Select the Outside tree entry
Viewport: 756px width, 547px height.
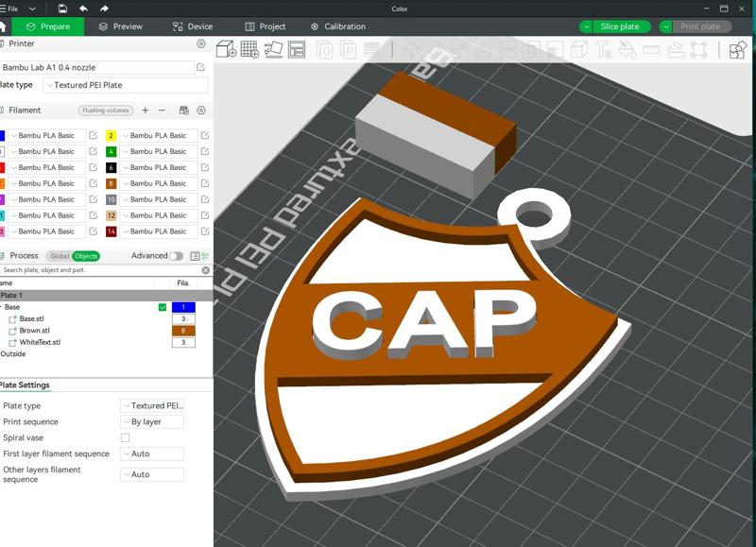13,353
